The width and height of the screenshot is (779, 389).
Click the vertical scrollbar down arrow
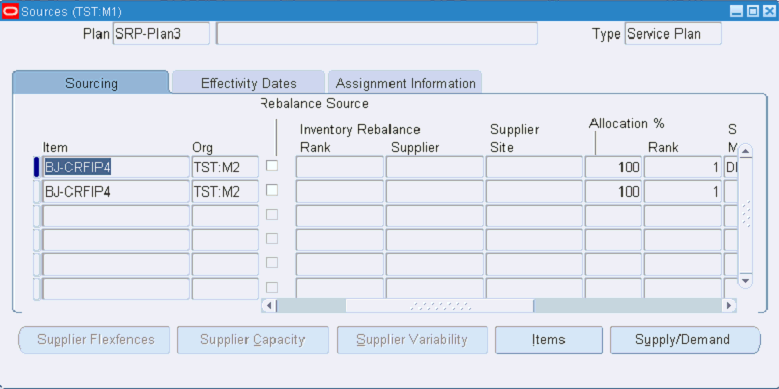pos(746,281)
